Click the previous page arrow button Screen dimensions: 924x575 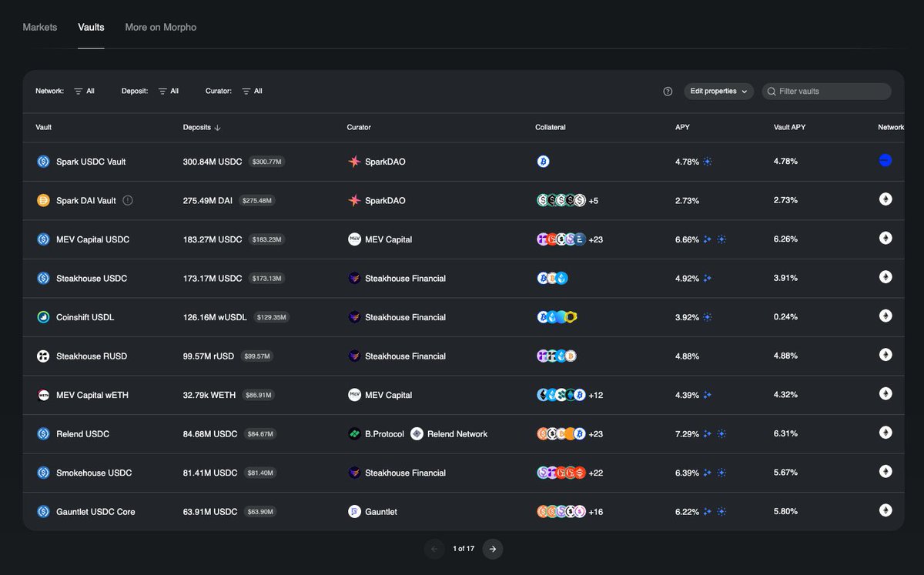(x=434, y=549)
